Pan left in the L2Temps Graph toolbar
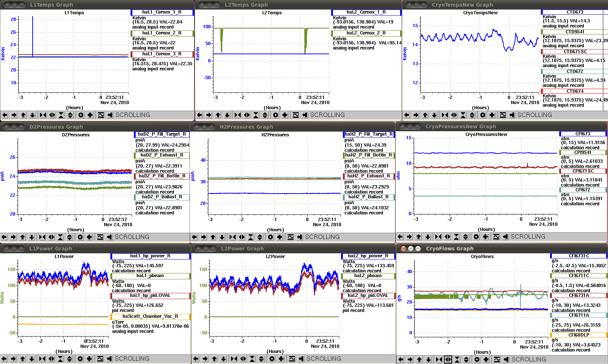608x364 pixels. coord(199,115)
